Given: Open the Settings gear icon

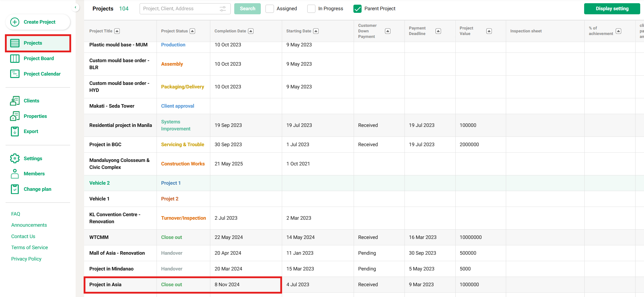Looking at the screenshot, I should (x=15, y=158).
